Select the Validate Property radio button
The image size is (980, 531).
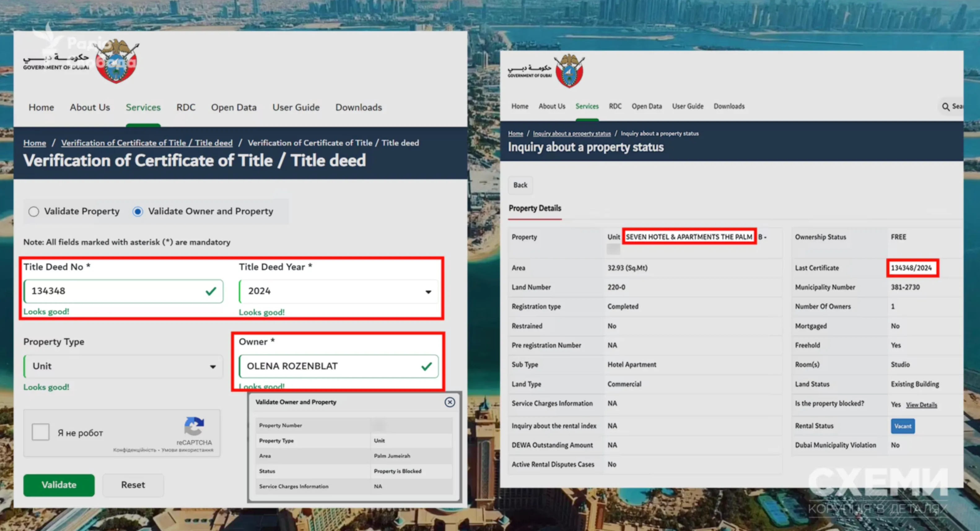click(x=34, y=211)
